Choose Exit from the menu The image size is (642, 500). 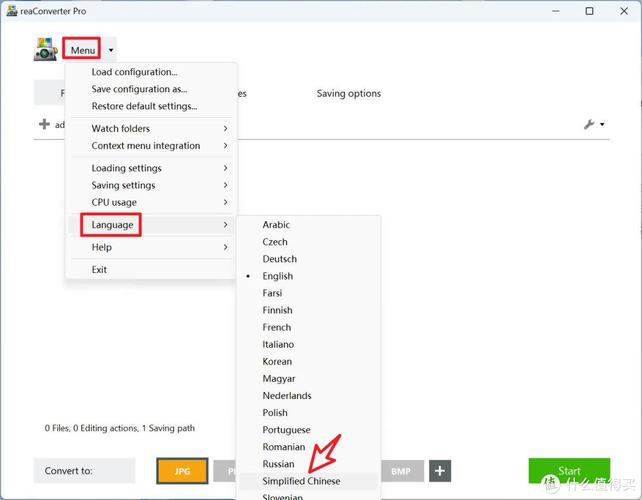(151, 270)
